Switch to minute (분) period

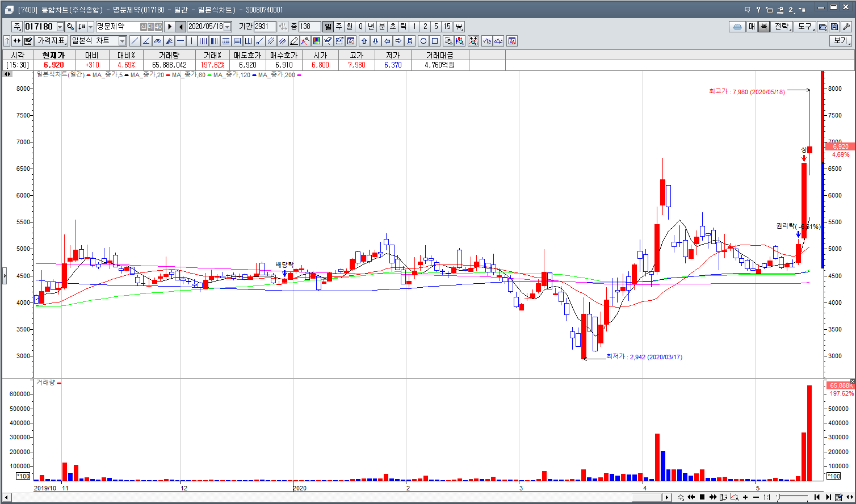(x=381, y=27)
